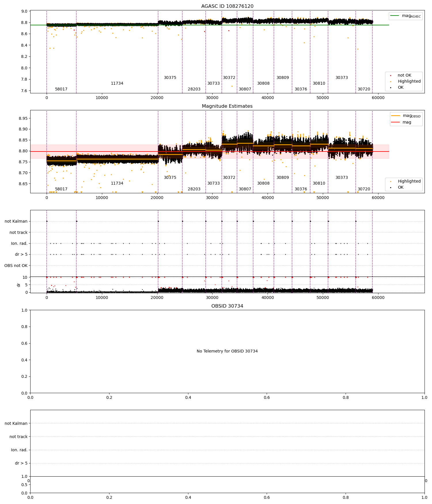Click OBSID label 30376 in top plot
The width and height of the screenshot is (432, 504).
(x=301, y=89)
